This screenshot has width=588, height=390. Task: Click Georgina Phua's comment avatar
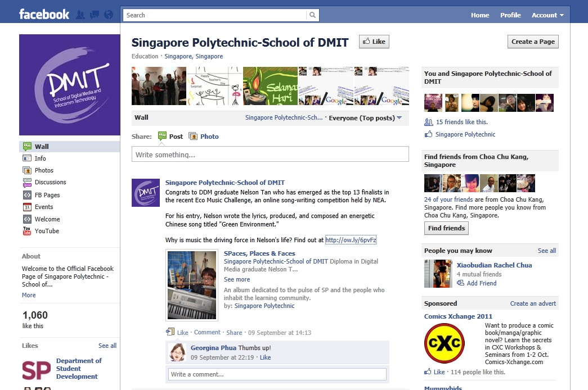[177, 352]
